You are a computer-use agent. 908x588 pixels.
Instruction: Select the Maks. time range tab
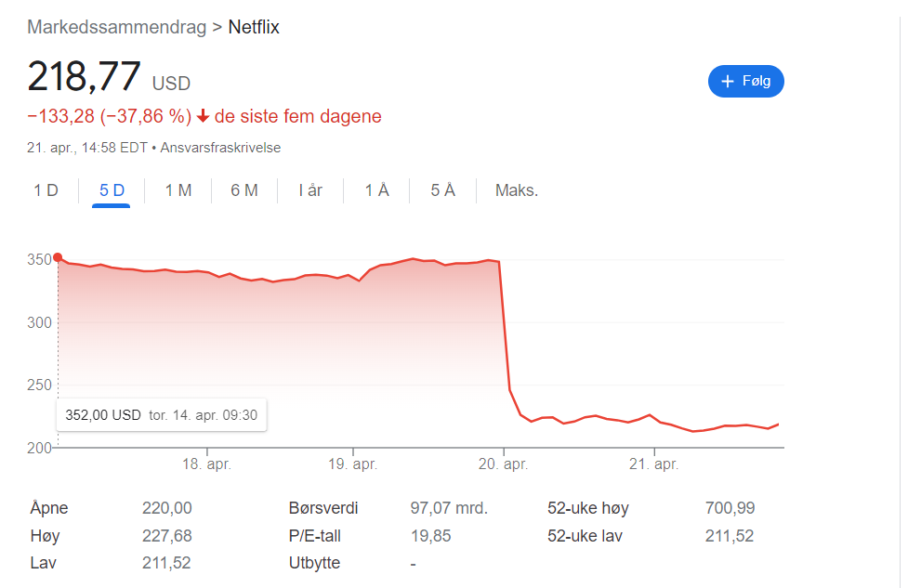coord(517,190)
